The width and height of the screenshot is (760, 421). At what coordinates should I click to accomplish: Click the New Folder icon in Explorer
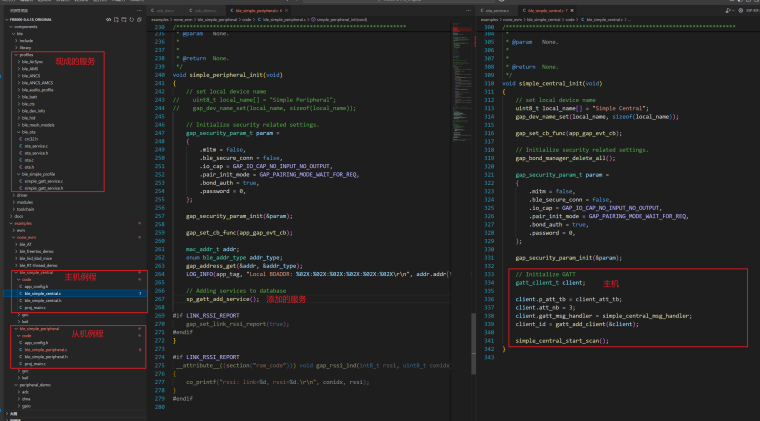click(124, 19)
